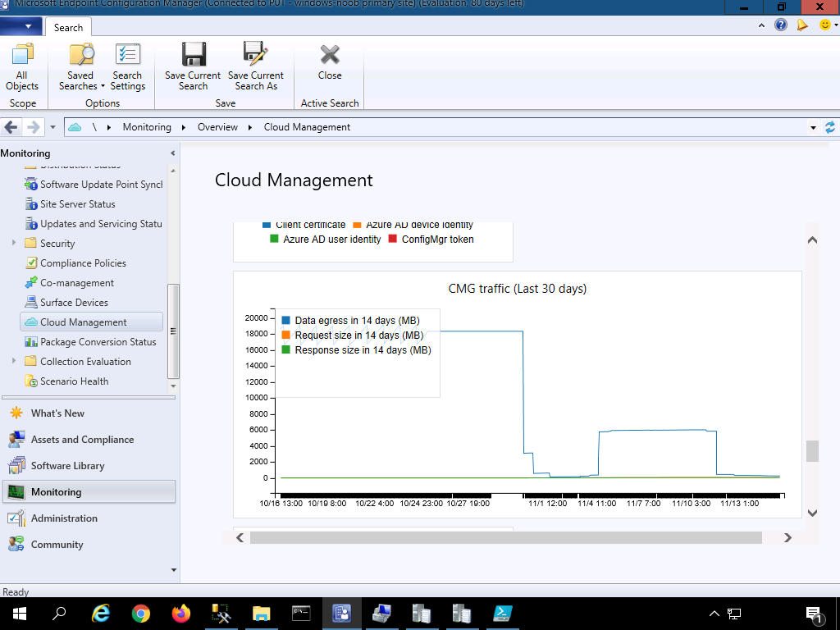Select the Security folder

50,243
